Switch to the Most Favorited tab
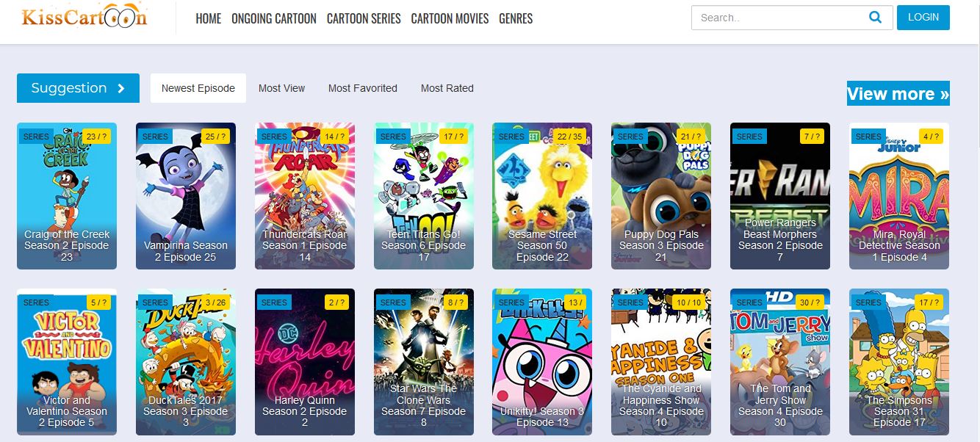 coord(363,88)
